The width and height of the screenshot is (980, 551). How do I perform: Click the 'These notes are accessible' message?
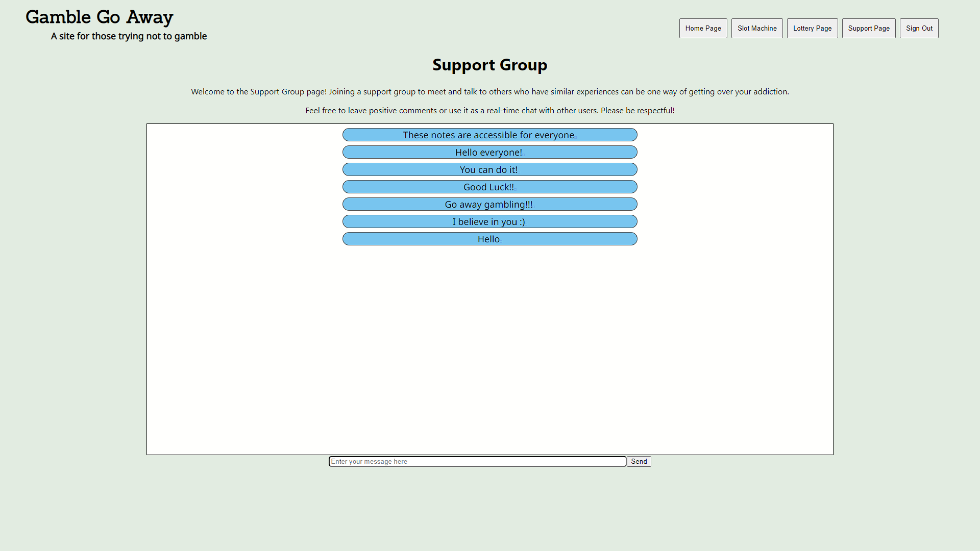pyautogui.click(x=489, y=135)
